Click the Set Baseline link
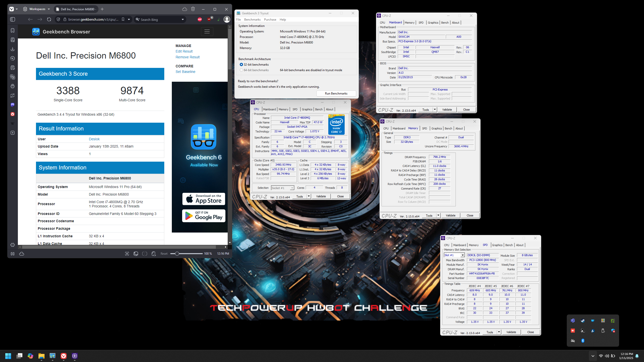 pos(185,72)
